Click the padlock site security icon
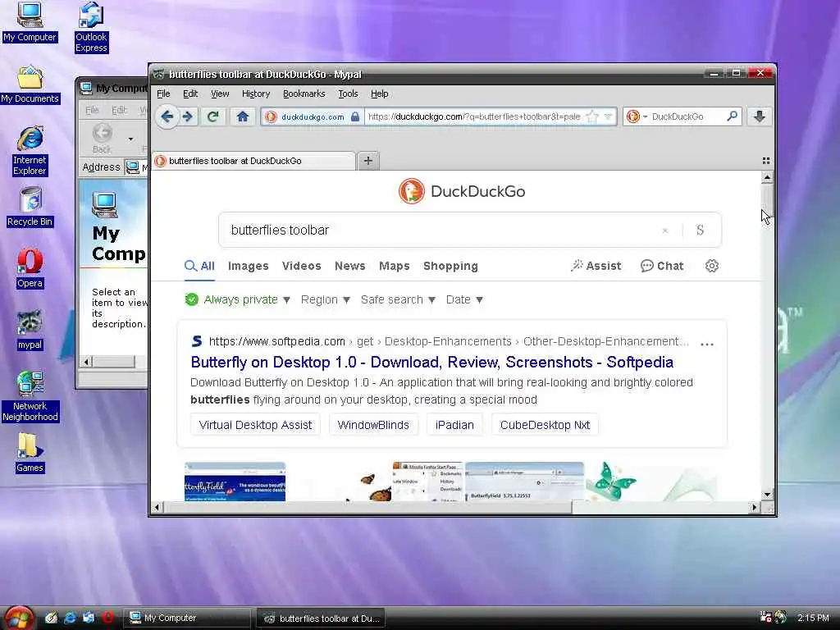Image resolution: width=840 pixels, height=630 pixels. [354, 116]
